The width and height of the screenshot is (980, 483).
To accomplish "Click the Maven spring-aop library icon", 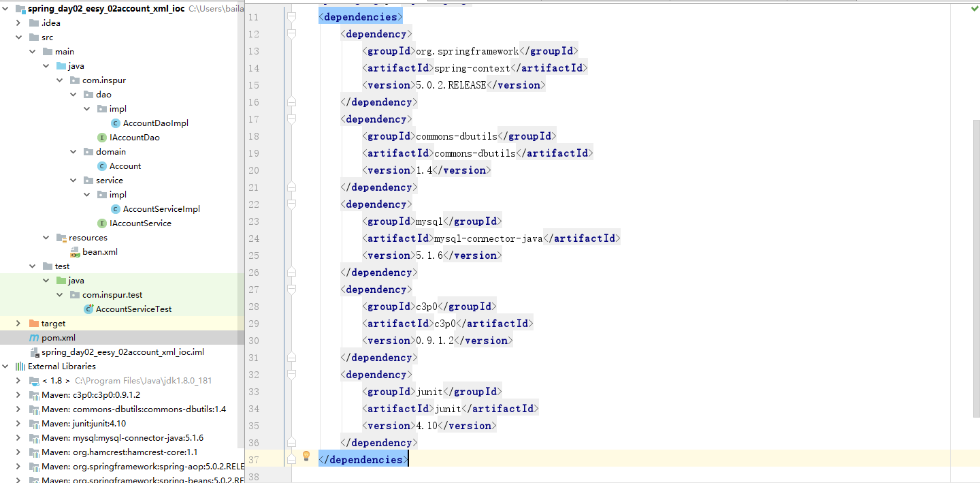I will [34, 467].
